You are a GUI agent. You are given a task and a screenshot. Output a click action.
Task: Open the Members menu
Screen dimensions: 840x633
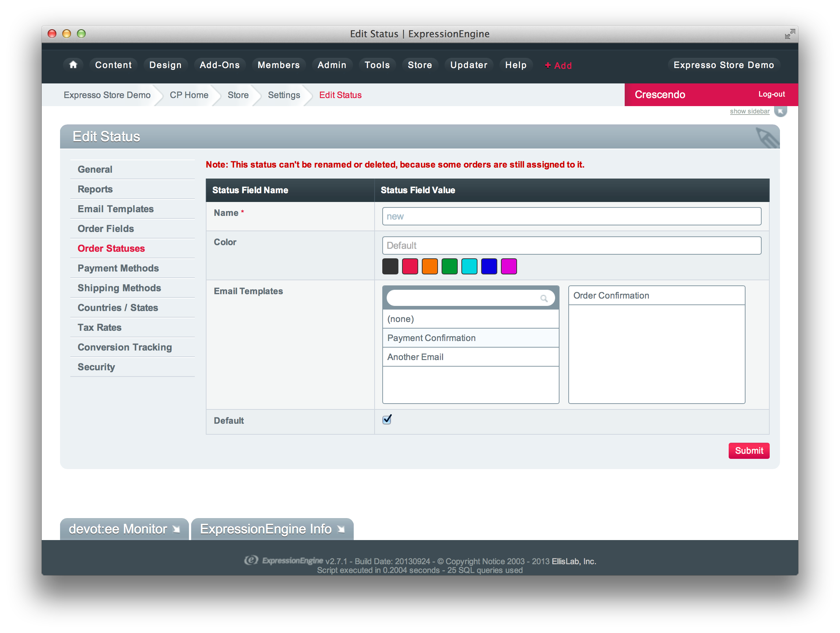(279, 65)
